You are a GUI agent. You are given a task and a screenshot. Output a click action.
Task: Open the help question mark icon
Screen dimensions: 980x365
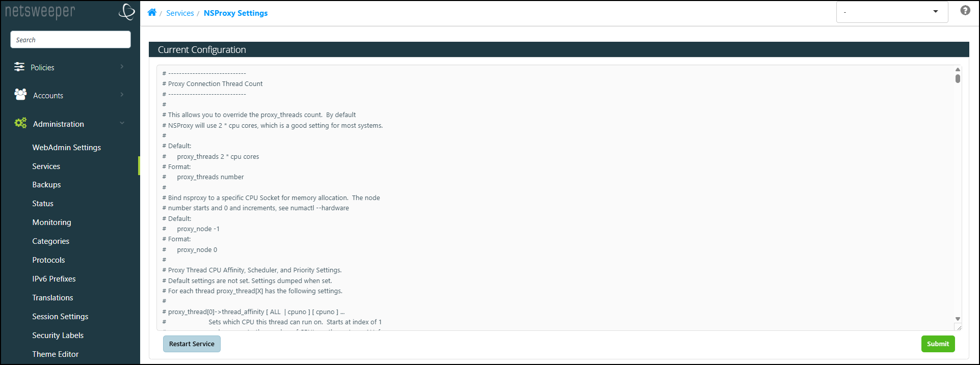coord(965,10)
